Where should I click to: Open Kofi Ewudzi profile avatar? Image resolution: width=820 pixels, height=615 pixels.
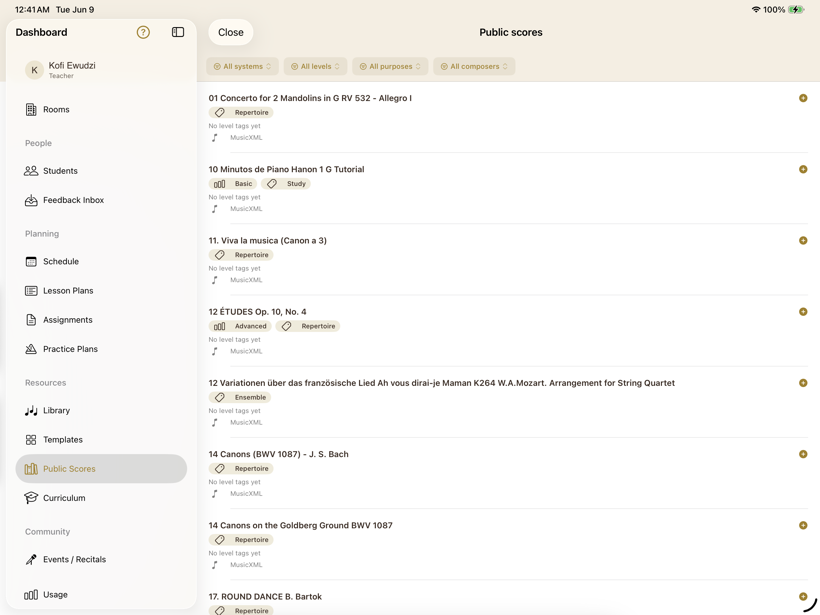pos(35,70)
